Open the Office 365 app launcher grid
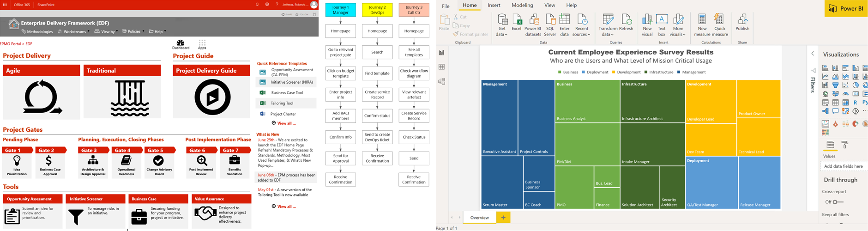Viewport: 868px width, 231px height. tap(5, 5)
